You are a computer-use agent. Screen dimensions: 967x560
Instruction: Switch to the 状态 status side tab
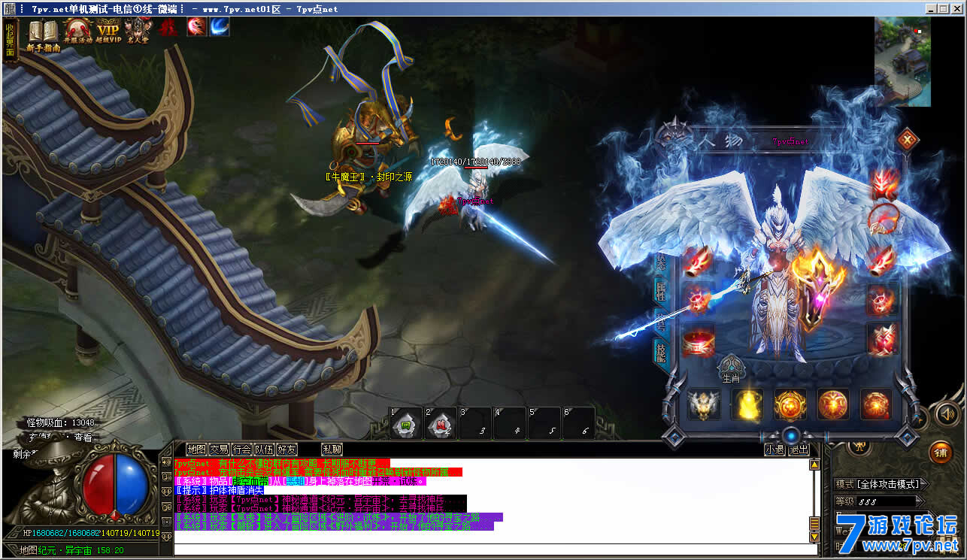(x=660, y=262)
